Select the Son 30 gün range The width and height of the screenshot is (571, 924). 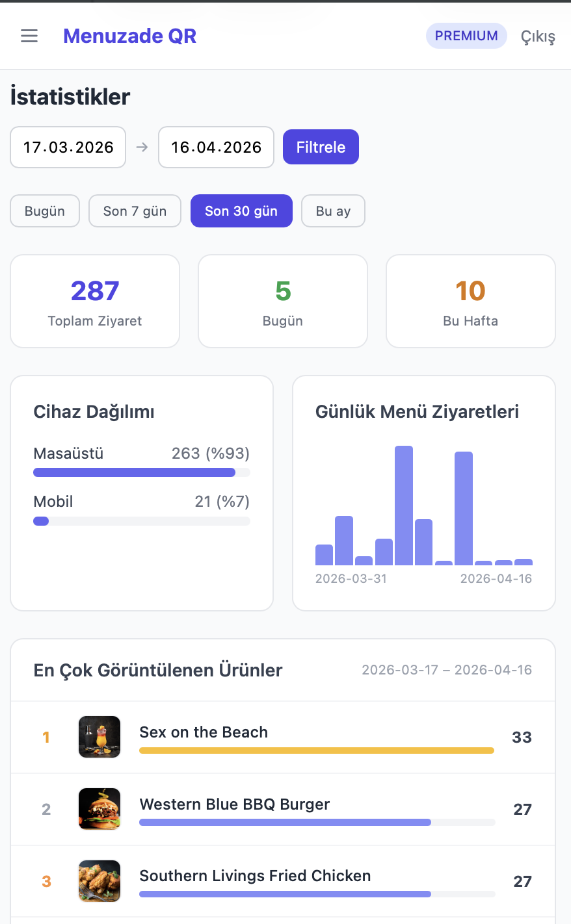[x=241, y=211]
